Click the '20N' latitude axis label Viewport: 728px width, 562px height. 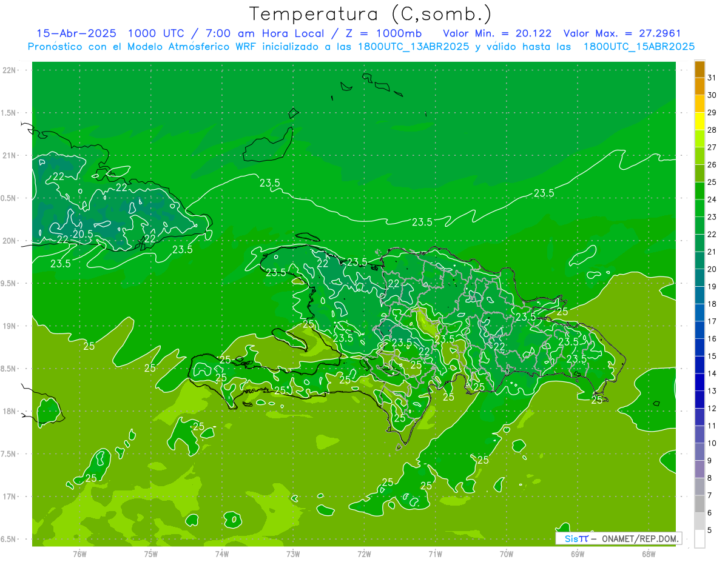[9, 241]
